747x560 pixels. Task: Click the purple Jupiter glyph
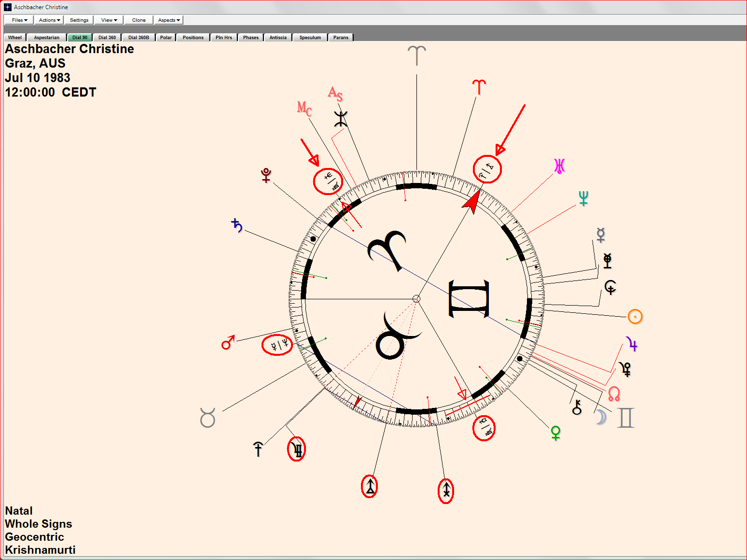632,344
